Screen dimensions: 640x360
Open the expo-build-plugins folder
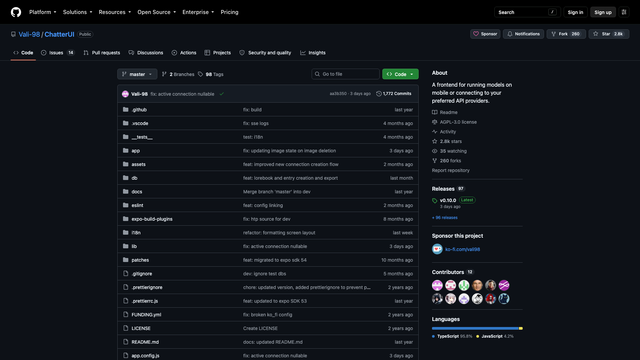pyautogui.click(x=152, y=219)
